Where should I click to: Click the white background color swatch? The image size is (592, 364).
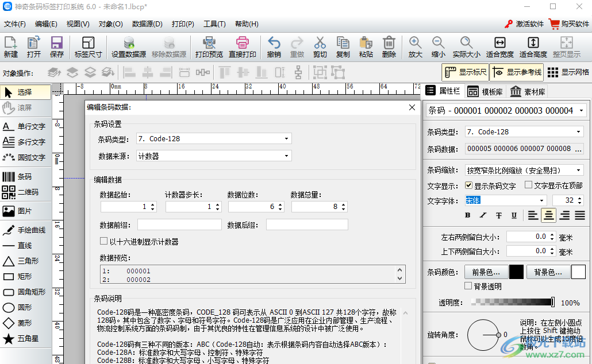click(578, 272)
